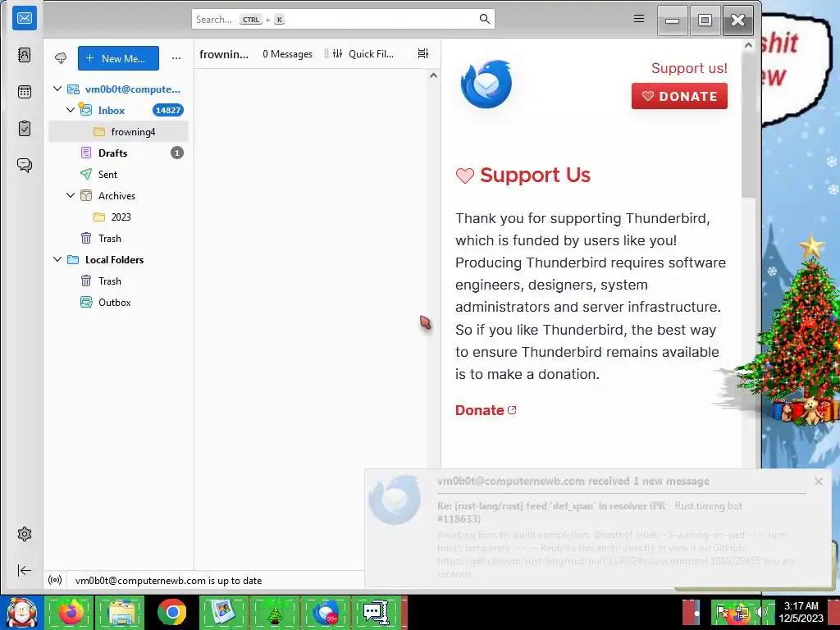
Task: Select the Drafts folder
Action: tap(118, 153)
